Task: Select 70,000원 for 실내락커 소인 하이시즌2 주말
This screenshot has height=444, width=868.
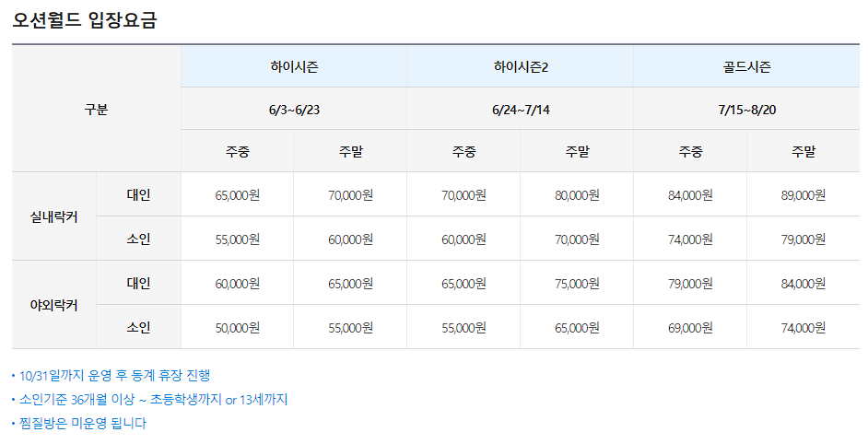Action: pyautogui.click(x=577, y=240)
